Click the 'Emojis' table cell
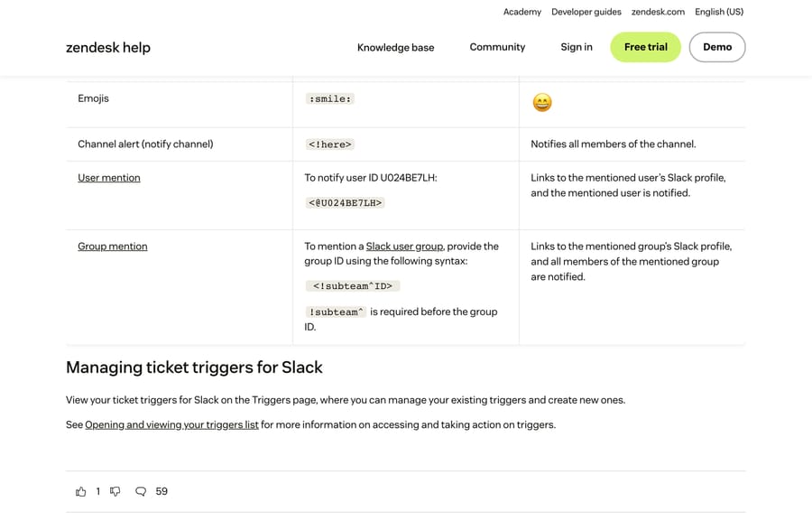The width and height of the screenshot is (812, 521). [x=180, y=104]
